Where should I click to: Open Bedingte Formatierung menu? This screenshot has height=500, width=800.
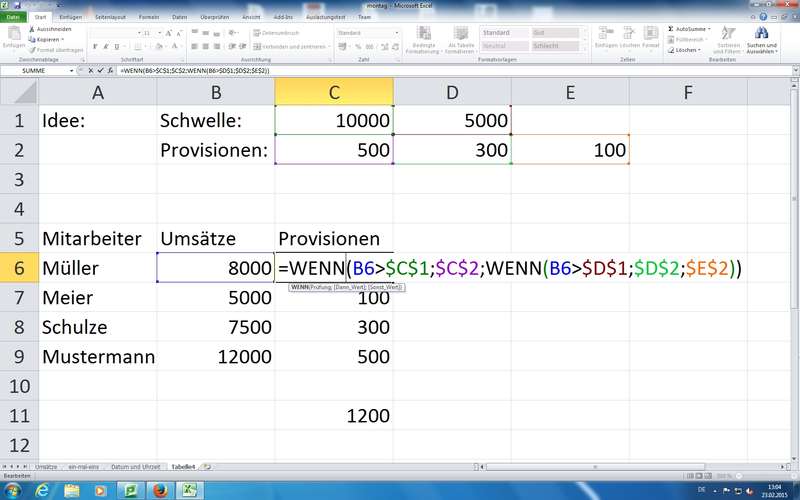(x=423, y=40)
